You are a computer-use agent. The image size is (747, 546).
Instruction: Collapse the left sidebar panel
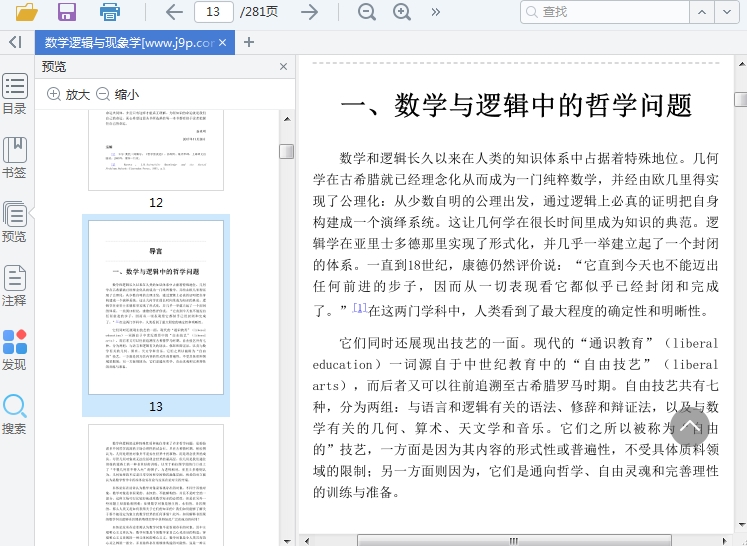coord(15,42)
